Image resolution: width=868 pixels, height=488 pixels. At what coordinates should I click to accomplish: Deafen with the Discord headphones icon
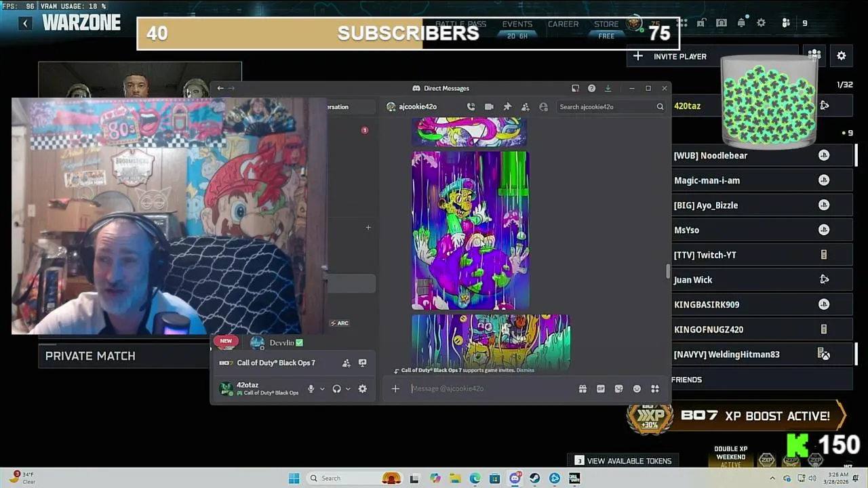pos(336,388)
